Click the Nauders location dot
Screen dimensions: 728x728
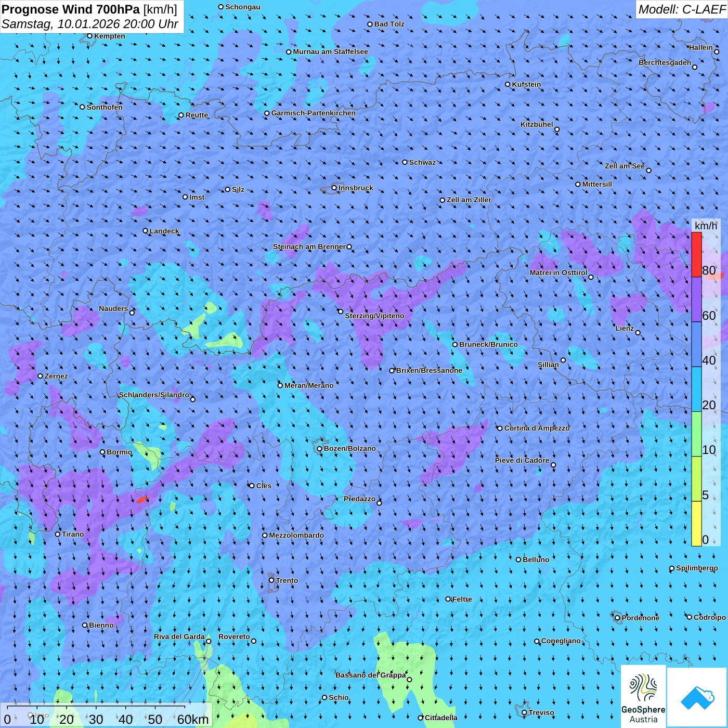tap(132, 313)
